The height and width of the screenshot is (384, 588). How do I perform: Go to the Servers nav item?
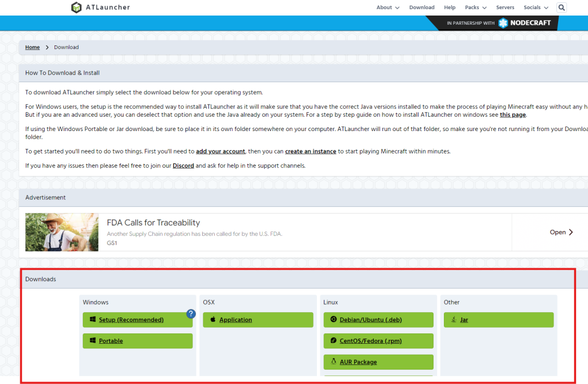point(505,7)
